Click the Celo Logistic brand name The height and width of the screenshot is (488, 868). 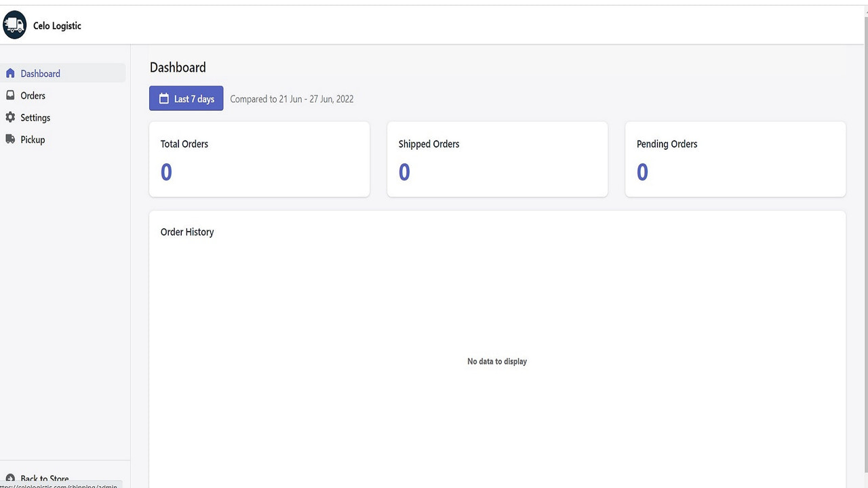(x=57, y=26)
